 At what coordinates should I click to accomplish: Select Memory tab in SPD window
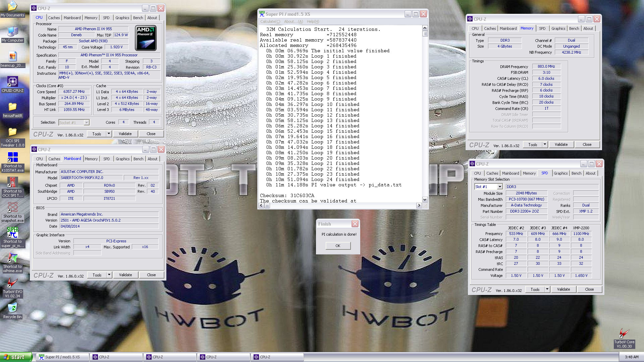pos(529,173)
